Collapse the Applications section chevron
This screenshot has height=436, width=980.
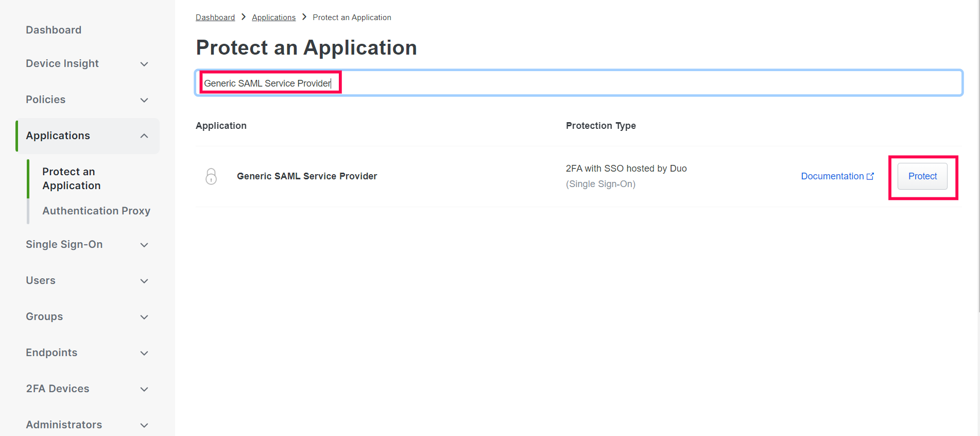coord(144,136)
